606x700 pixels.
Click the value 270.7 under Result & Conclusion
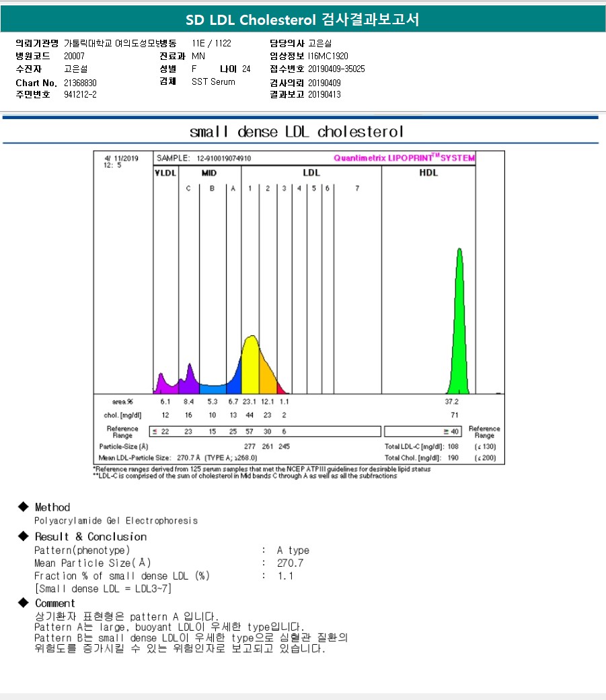pos(290,563)
